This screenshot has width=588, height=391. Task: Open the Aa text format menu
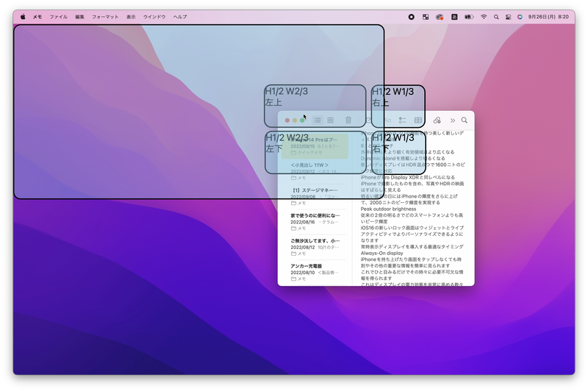click(387, 120)
